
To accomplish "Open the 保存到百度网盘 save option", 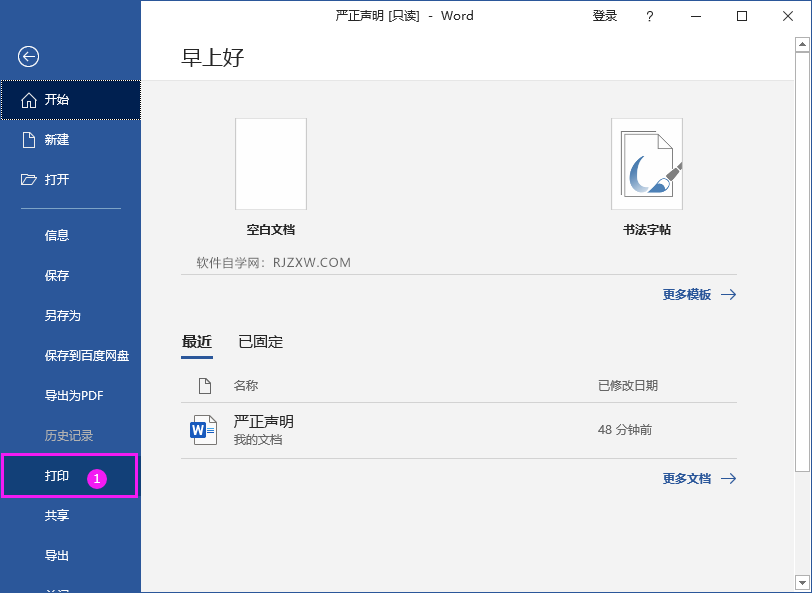I will 85,355.
